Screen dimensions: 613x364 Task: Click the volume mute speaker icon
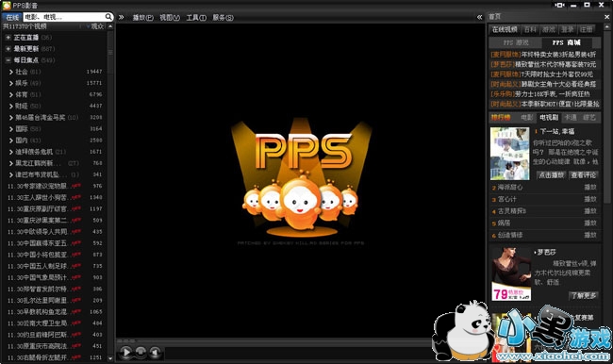(x=155, y=353)
